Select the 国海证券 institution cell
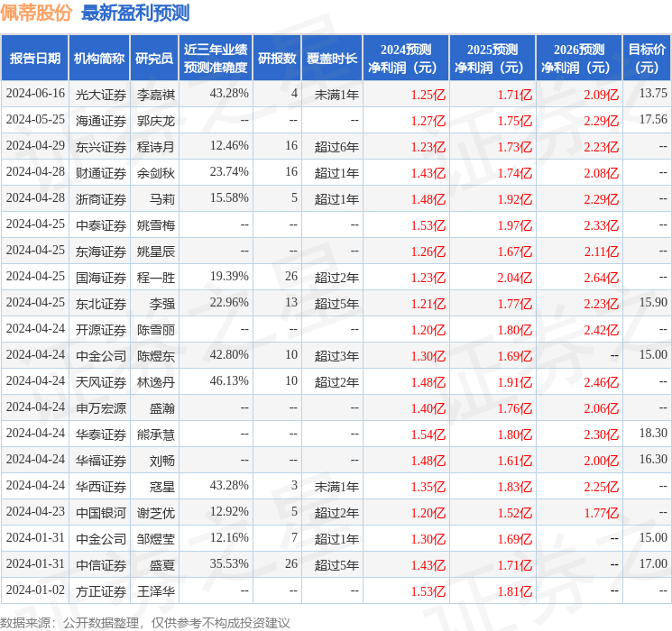The height and width of the screenshot is (631, 672). click(x=101, y=277)
